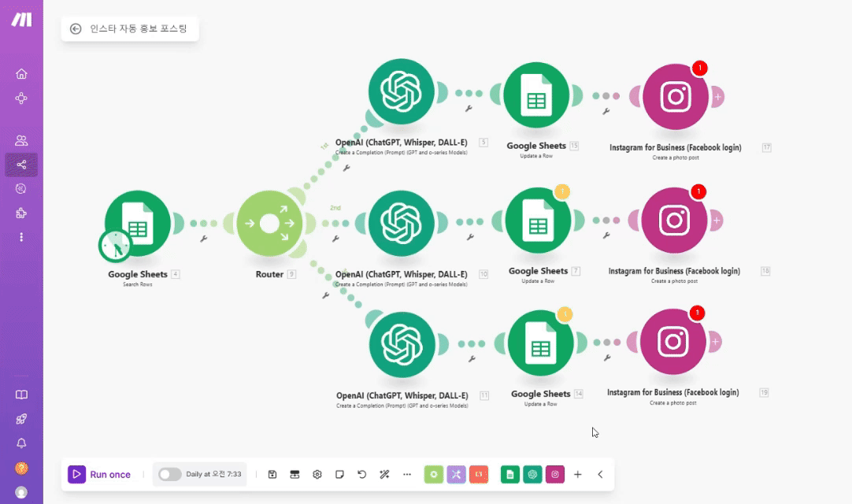Click the Router module node
The width and height of the screenshot is (852, 504).
[x=269, y=224]
